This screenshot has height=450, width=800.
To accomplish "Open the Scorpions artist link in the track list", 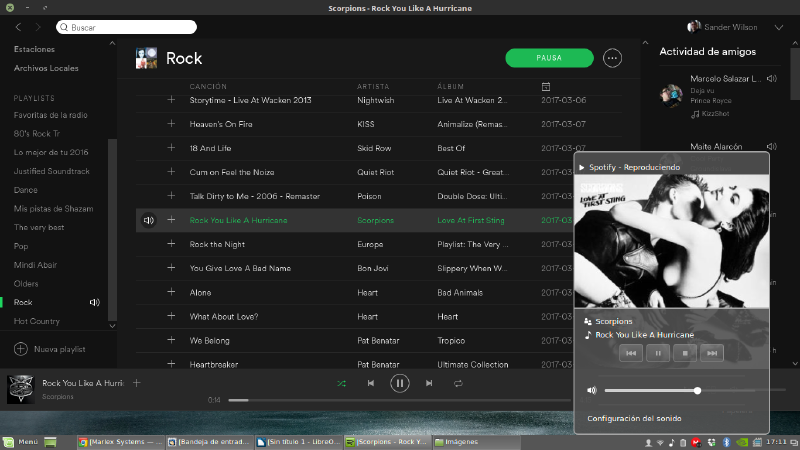I will [376, 220].
